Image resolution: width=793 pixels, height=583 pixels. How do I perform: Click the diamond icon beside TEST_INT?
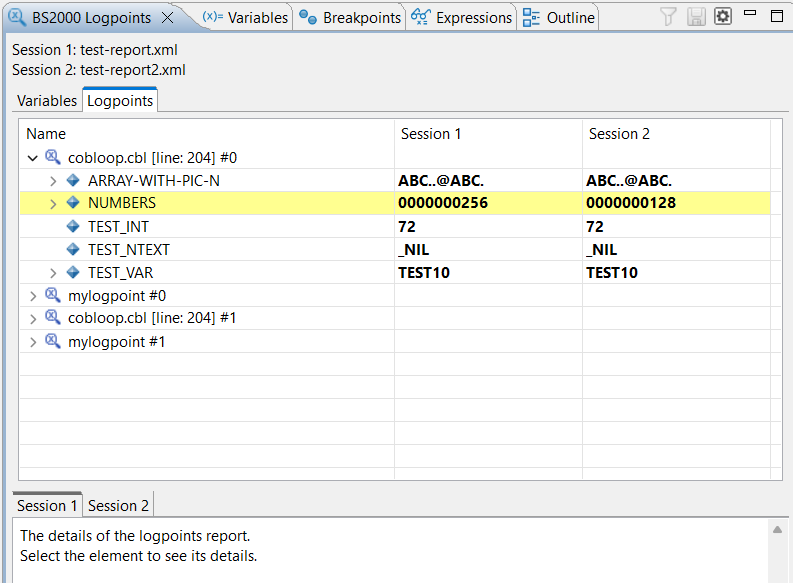(x=72, y=227)
